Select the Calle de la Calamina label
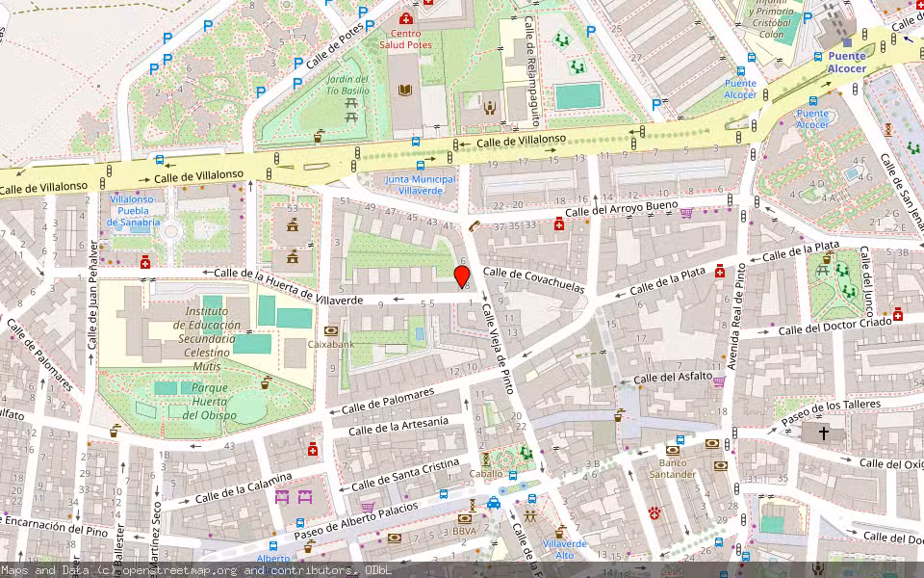This screenshot has height=578, width=924. point(244,487)
